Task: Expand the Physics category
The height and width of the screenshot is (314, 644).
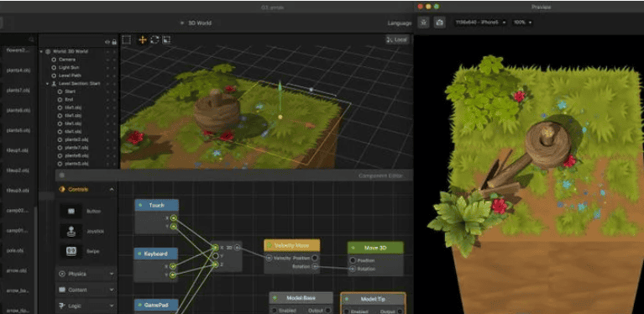Action: coord(112,274)
